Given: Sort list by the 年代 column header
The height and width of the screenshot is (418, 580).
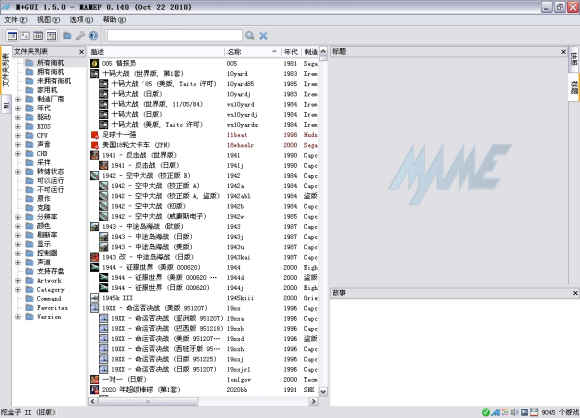Looking at the screenshot, I should 291,52.
